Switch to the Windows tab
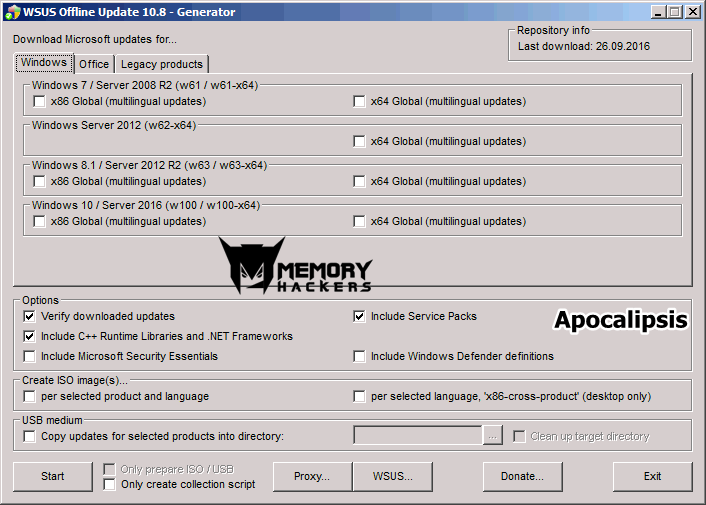Image resolution: width=706 pixels, height=505 pixels. (44, 63)
